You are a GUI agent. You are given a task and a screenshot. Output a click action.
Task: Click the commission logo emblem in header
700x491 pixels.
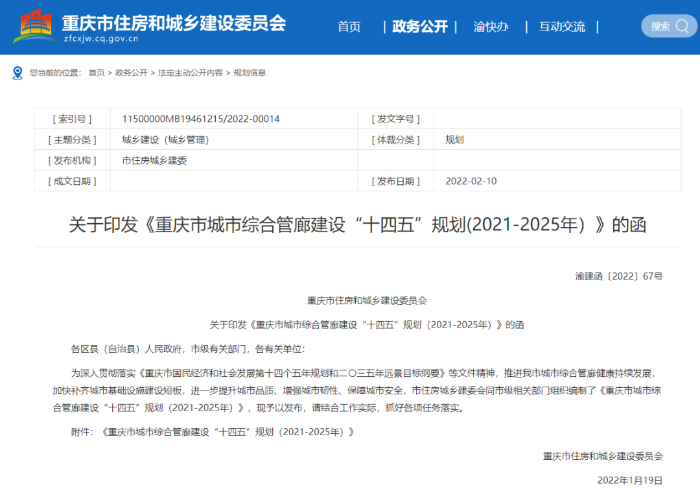click(x=34, y=27)
